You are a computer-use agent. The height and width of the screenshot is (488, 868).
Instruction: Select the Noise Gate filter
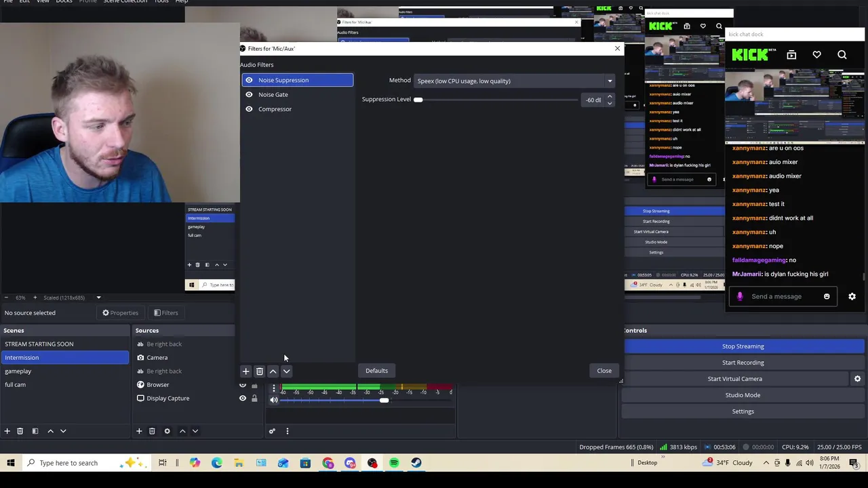click(297, 95)
